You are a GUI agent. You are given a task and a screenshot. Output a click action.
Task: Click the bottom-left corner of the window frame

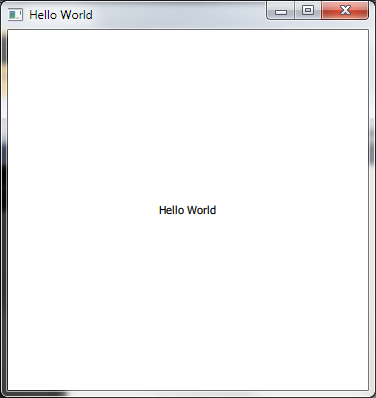4,394
